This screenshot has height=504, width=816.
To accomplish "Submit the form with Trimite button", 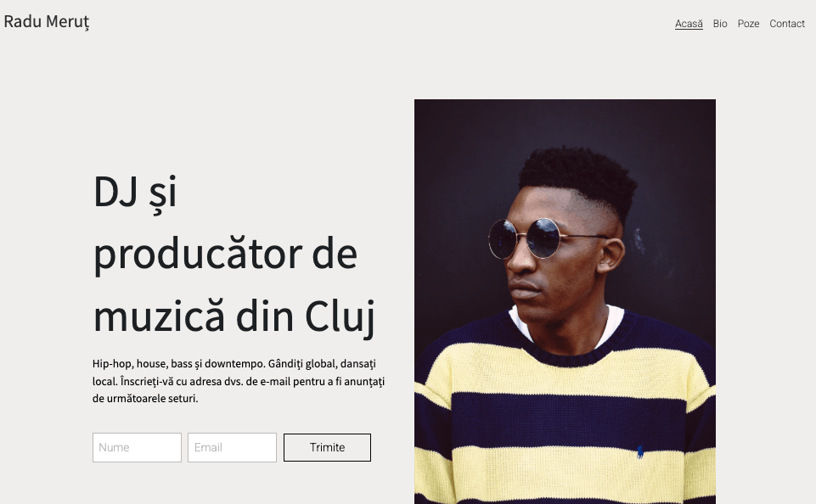I will (328, 447).
